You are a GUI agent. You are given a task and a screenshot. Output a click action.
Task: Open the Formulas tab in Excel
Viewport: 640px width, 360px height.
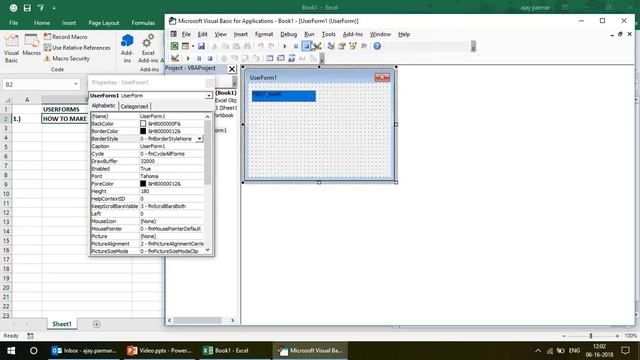[143, 23]
